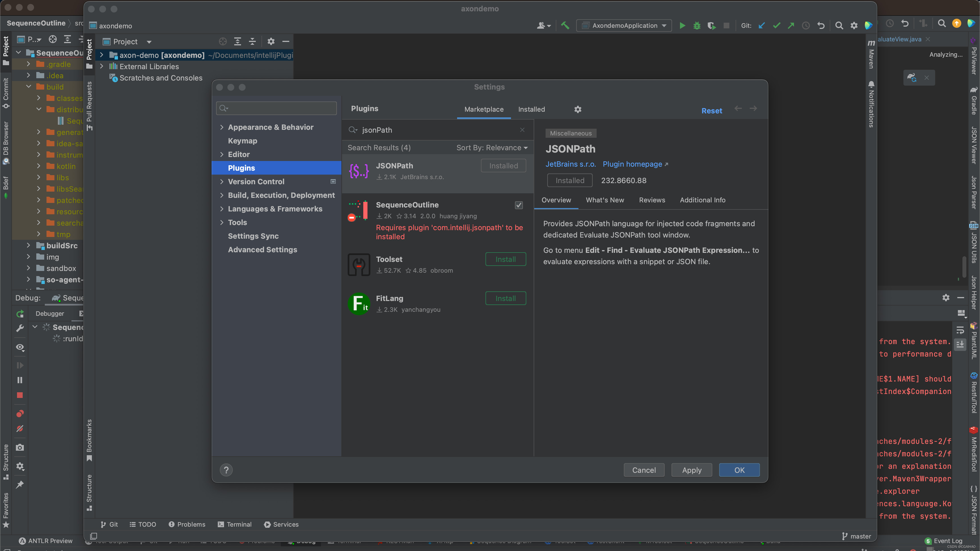Screen dimensions: 980x551
Task: Install the Toolset plugin
Action: click(505, 259)
